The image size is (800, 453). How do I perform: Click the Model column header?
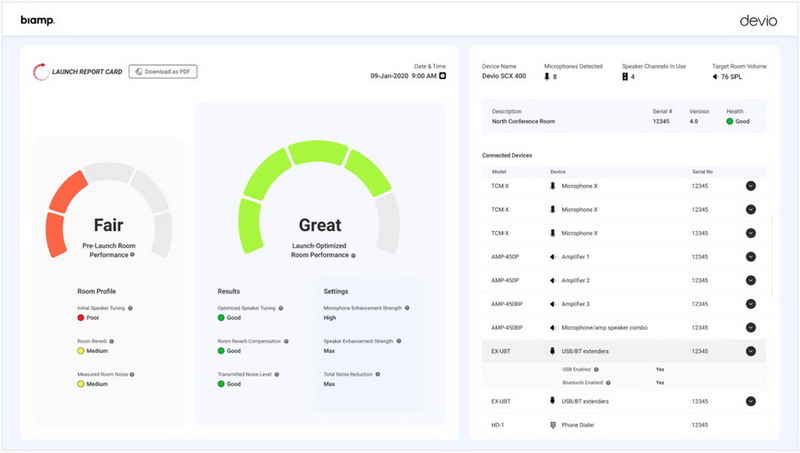point(498,172)
